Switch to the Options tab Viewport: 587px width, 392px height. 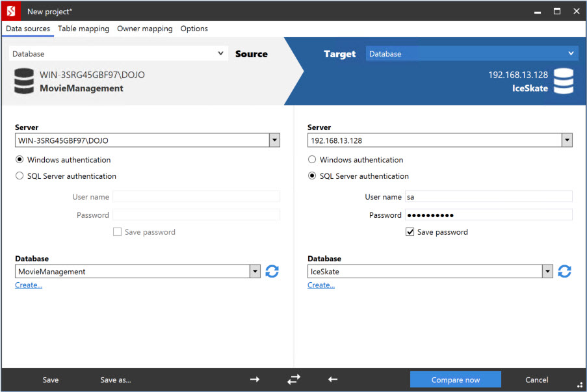(x=194, y=29)
